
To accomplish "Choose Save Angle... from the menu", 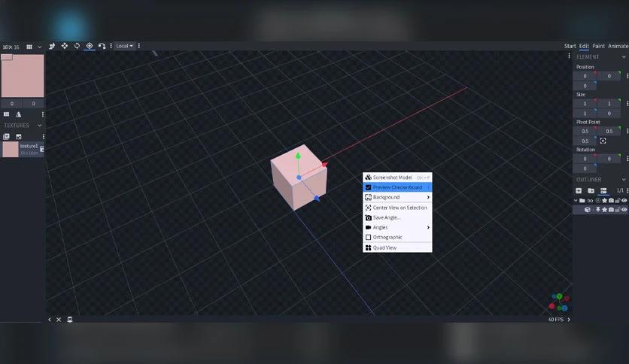I will [397, 217].
